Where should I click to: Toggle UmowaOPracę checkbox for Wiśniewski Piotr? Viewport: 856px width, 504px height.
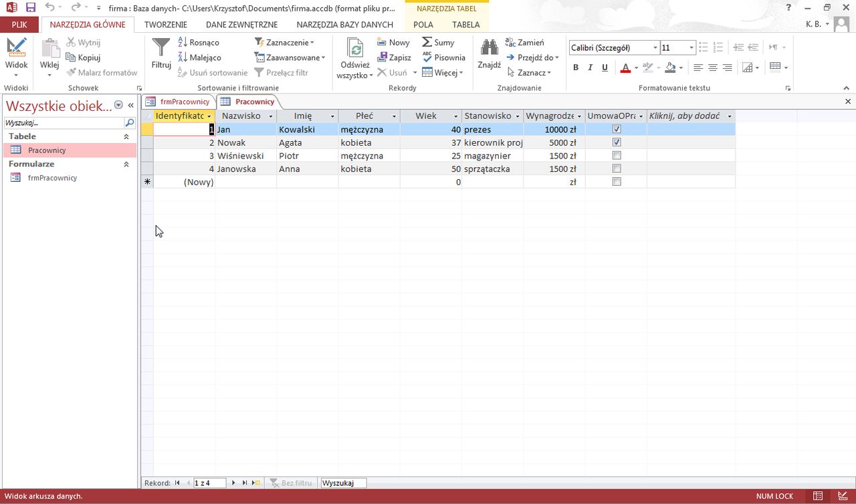[617, 156]
